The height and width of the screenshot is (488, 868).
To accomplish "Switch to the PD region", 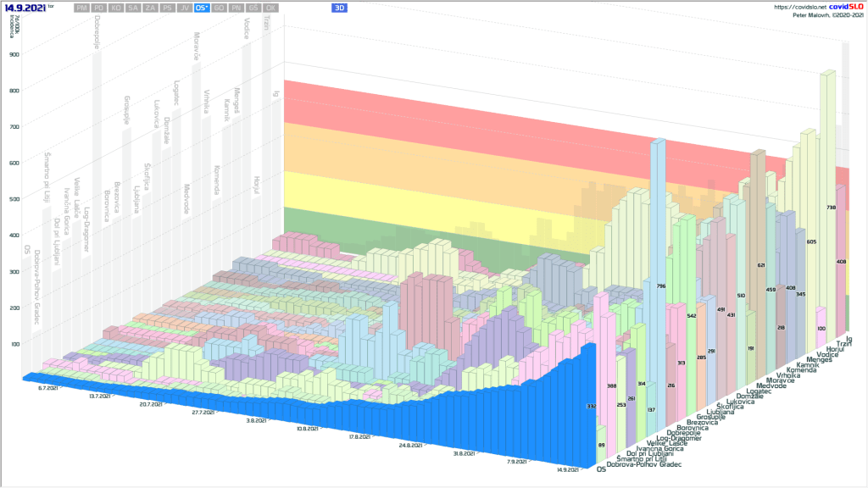I will pyautogui.click(x=98, y=7).
